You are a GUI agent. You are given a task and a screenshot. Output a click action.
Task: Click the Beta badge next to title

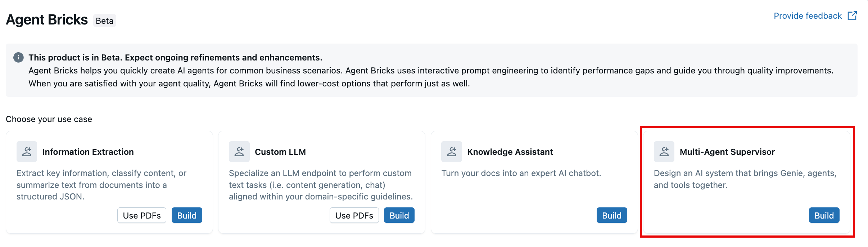(105, 21)
